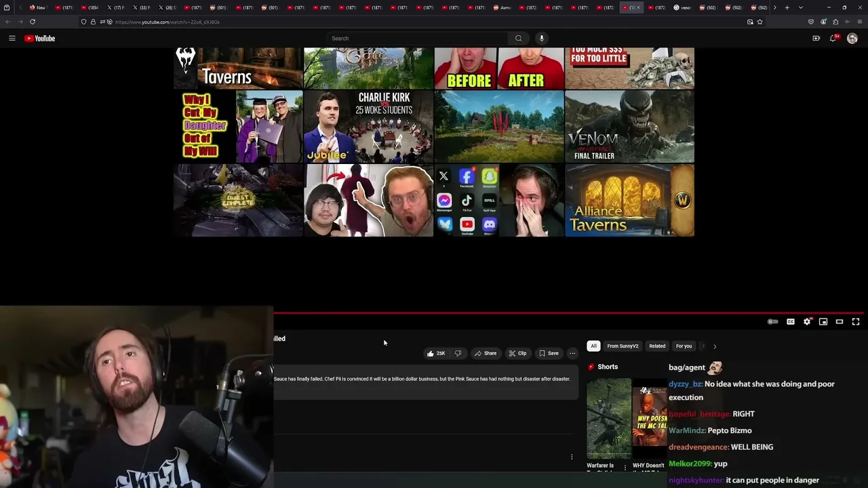Image resolution: width=868 pixels, height=488 pixels.
Task: Open the Charlie Kirk 25 Woke Students video
Action: coord(368,127)
